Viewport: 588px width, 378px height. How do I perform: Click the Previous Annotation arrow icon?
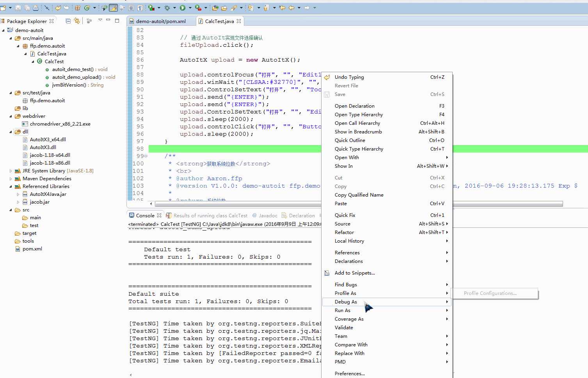[266, 8]
